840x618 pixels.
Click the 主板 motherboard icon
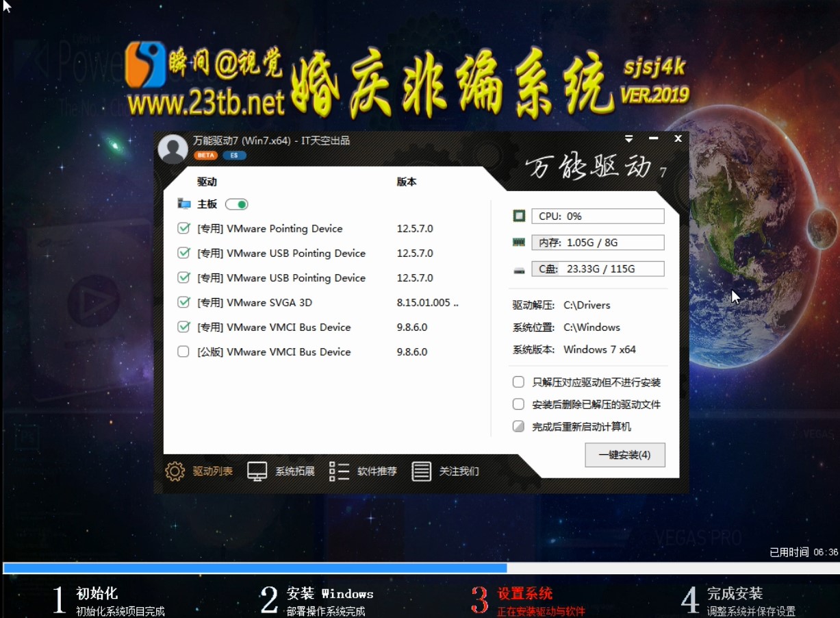pyautogui.click(x=184, y=203)
